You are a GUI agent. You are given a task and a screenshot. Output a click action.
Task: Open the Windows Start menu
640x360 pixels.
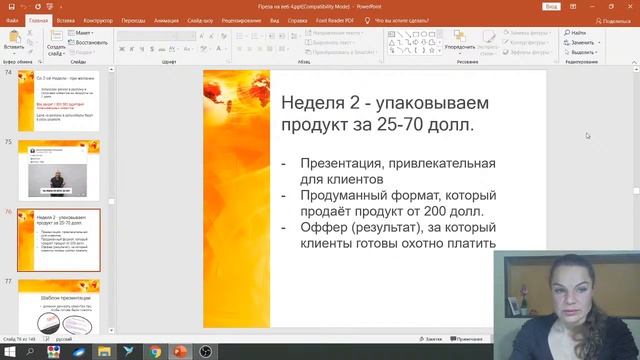(x=9, y=352)
